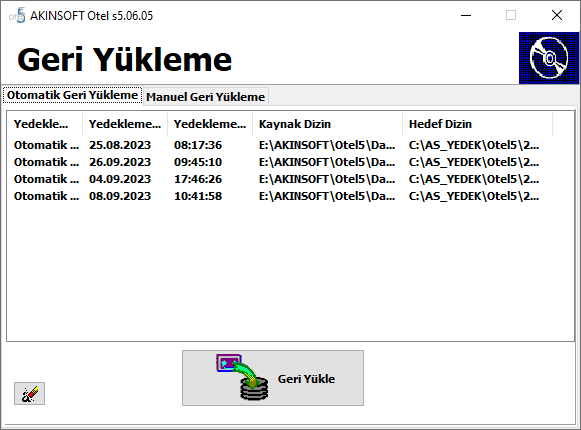The width and height of the screenshot is (581, 430).
Task: Select the Otomatik Geri Yükleme tab
Action: pyautogui.click(x=72, y=95)
